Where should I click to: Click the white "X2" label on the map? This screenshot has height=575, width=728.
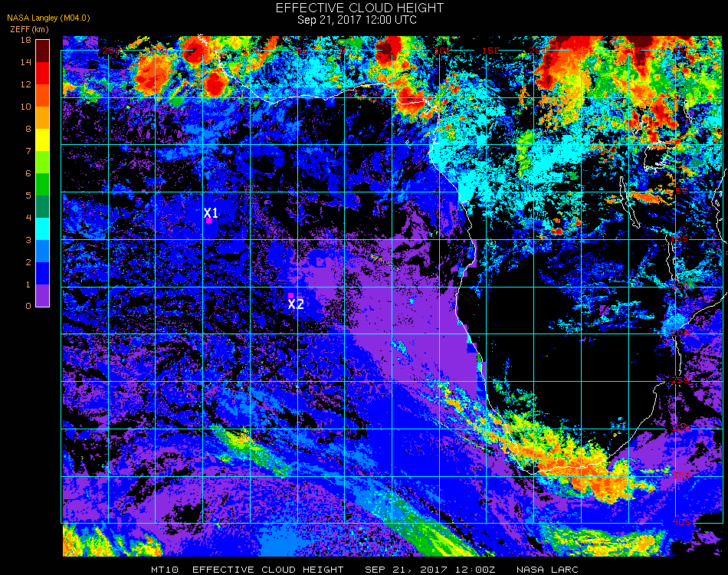click(296, 304)
